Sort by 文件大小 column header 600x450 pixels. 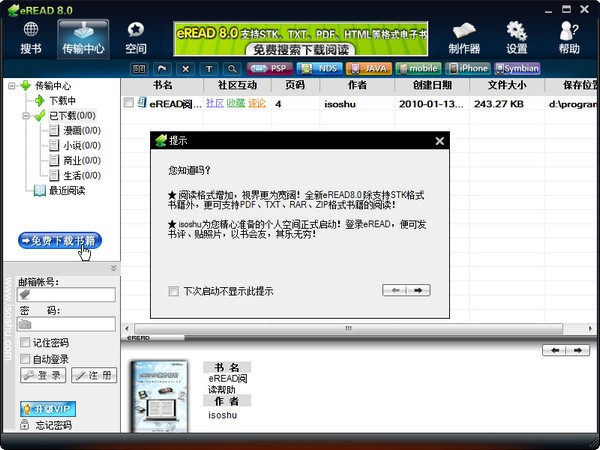click(507, 85)
